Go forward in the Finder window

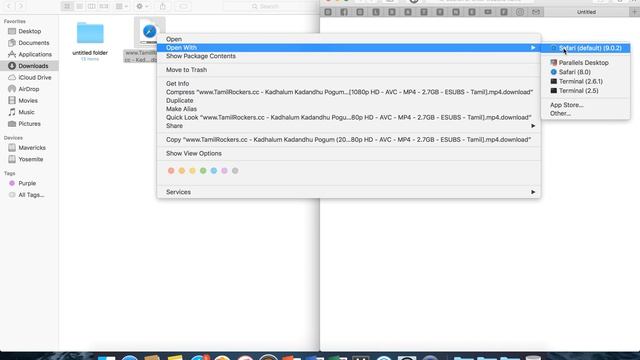[x=21, y=6]
